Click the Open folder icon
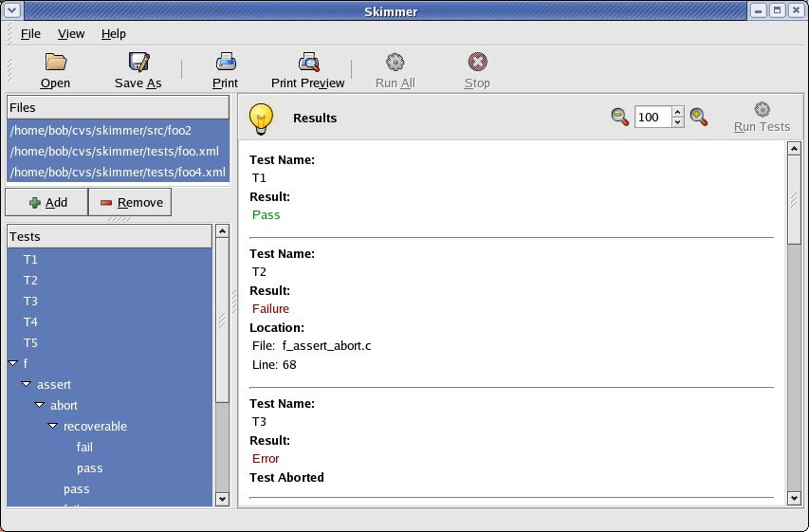The height and width of the screenshot is (532, 809). pos(56,63)
